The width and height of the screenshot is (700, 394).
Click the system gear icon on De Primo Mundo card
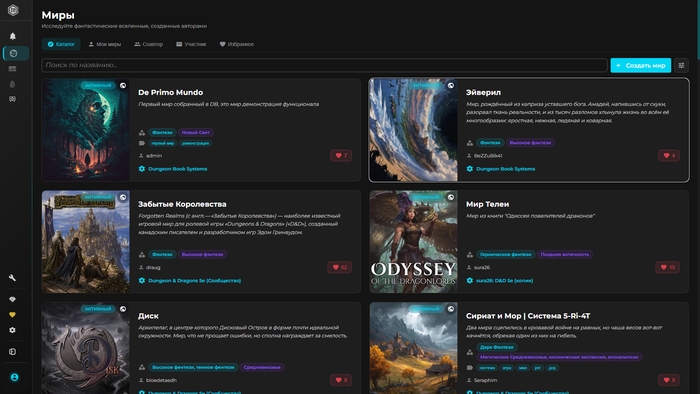pos(142,169)
